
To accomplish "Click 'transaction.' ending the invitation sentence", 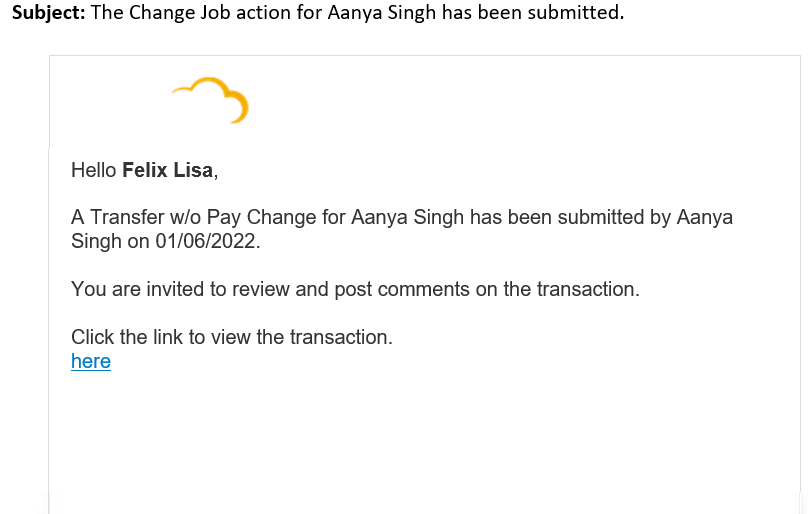I will pyautogui.click(x=588, y=289).
